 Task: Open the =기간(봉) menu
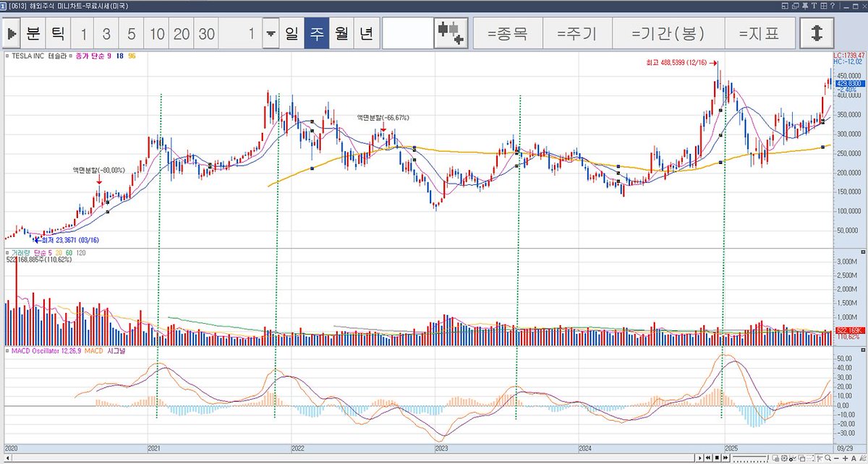coord(668,33)
